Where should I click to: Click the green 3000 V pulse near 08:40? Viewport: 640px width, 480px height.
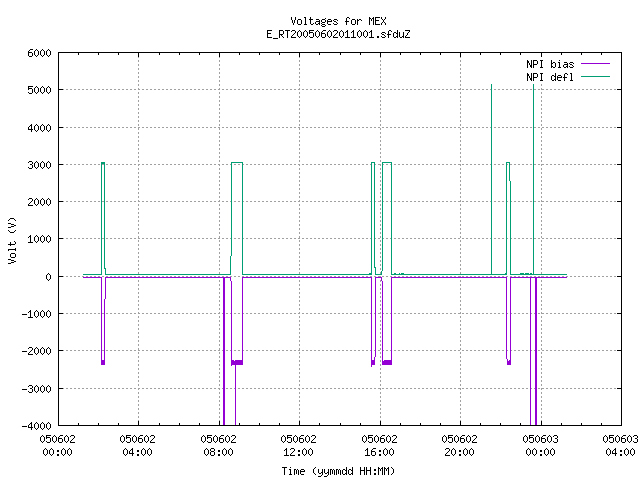click(237, 218)
